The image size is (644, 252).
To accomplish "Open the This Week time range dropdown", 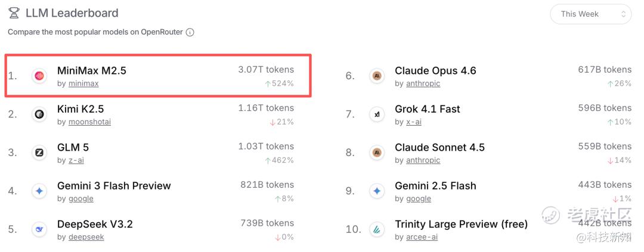I will point(590,14).
